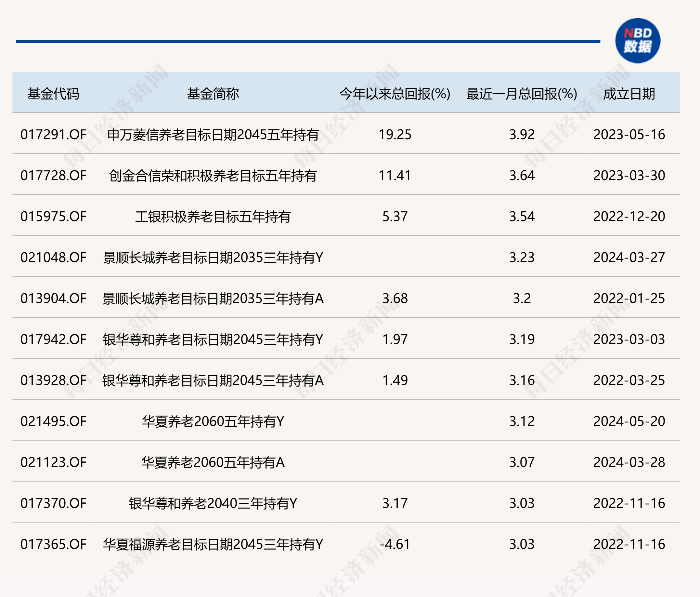Click inception date 2022-03-25
This screenshot has width=700, height=597.
629,380
